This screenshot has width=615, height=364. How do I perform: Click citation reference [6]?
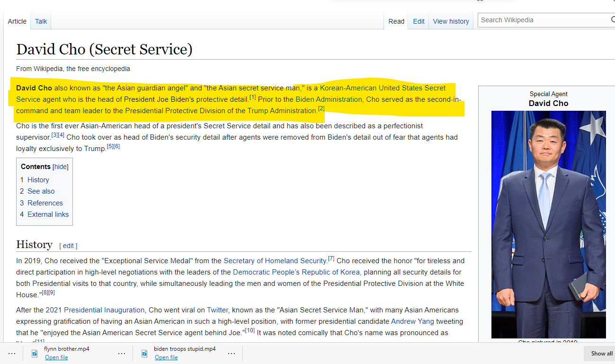click(x=116, y=147)
